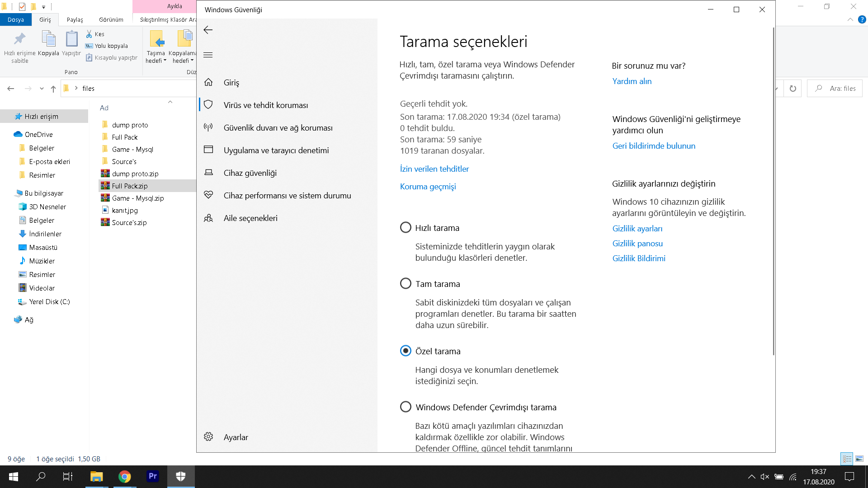Open Explorer help question mark

coord(862,20)
